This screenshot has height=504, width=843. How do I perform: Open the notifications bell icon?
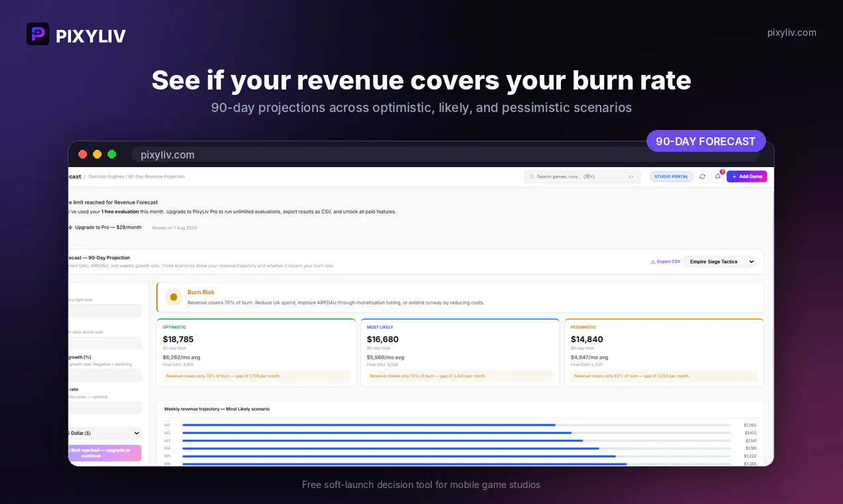pyautogui.click(x=718, y=176)
